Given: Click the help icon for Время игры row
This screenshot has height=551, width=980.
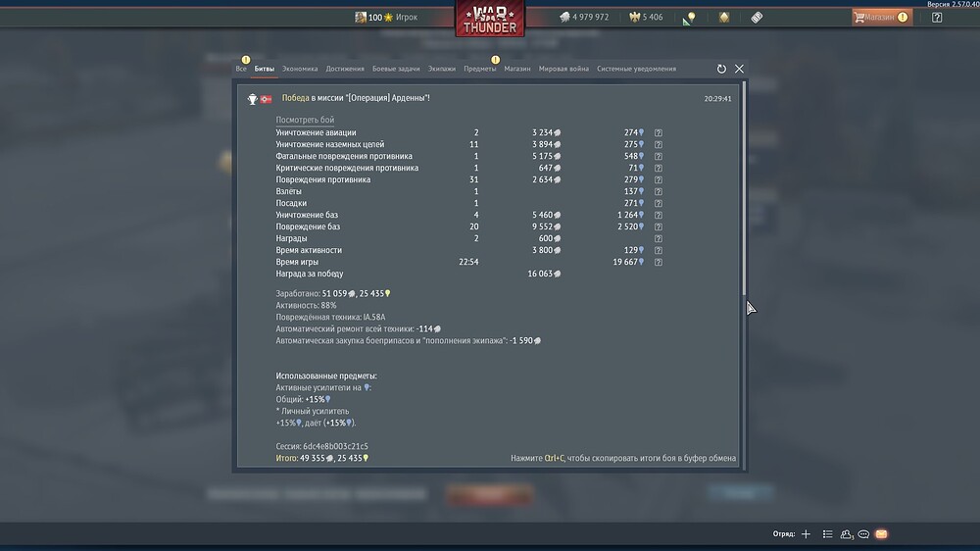Looking at the screenshot, I should (x=659, y=262).
